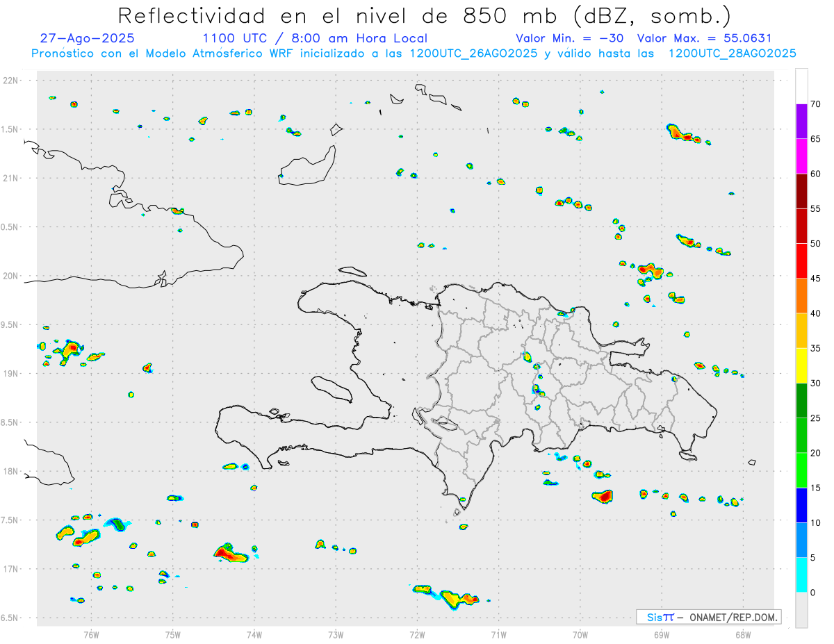Click the '72W' longitude axis label

click(x=417, y=634)
